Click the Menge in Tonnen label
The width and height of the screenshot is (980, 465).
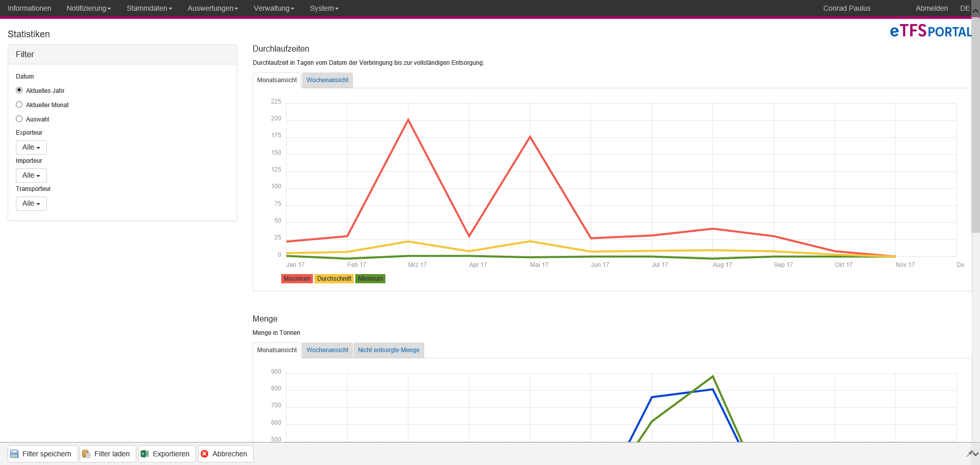point(276,333)
